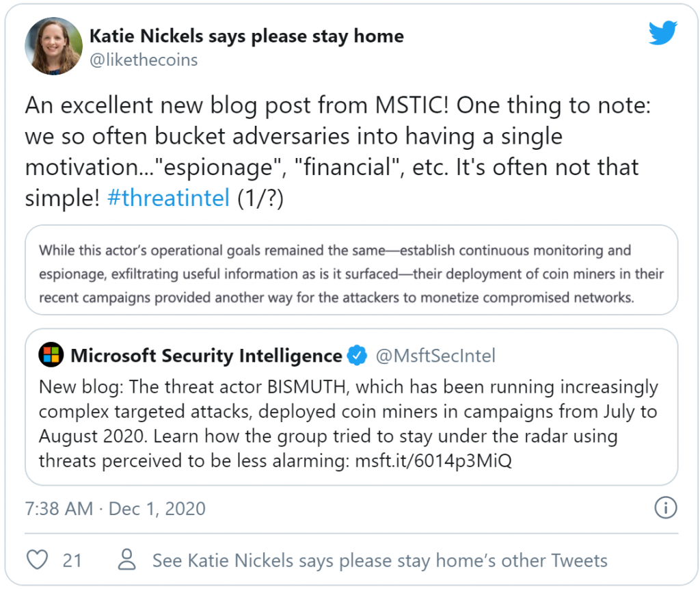Click the person silhouette icon

tap(127, 560)
